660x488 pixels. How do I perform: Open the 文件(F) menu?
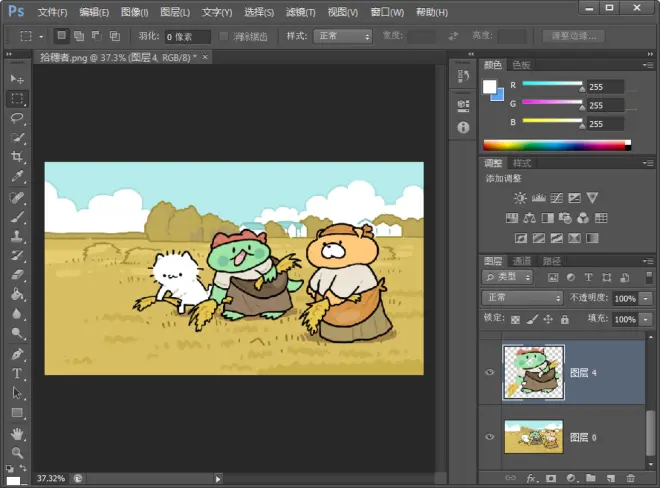pyautogui.click(x=52, y=12)
